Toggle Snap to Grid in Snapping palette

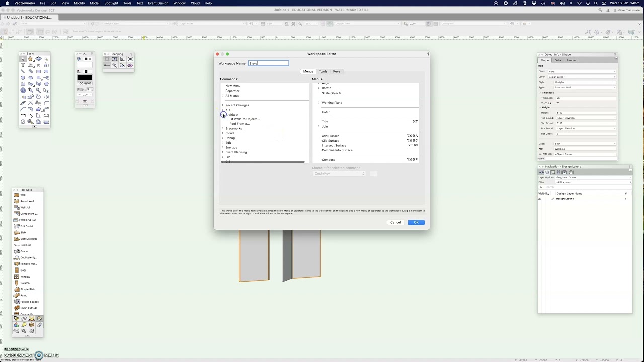click(x=107, y=59)
